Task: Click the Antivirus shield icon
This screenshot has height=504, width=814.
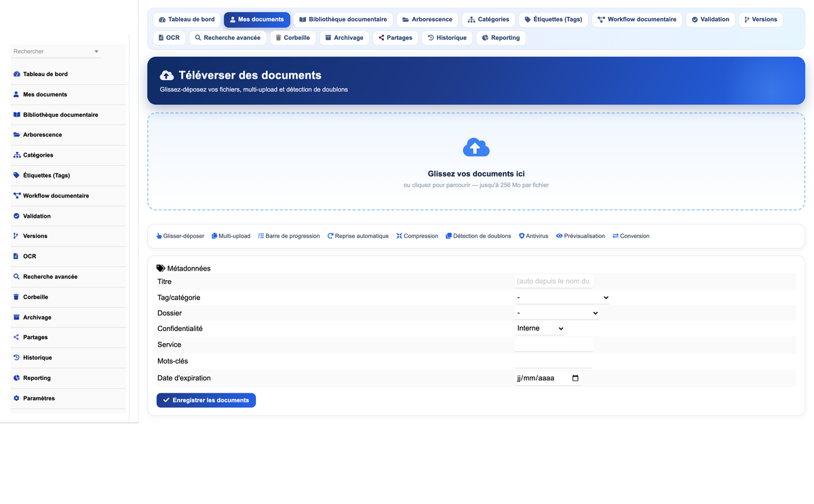Action: 522,236
